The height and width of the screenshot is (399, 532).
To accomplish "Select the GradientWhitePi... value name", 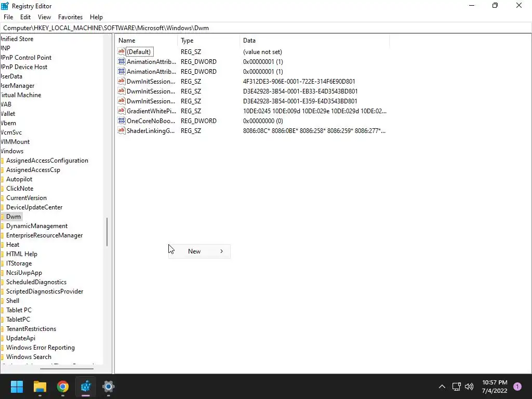I will pos(151,111).
